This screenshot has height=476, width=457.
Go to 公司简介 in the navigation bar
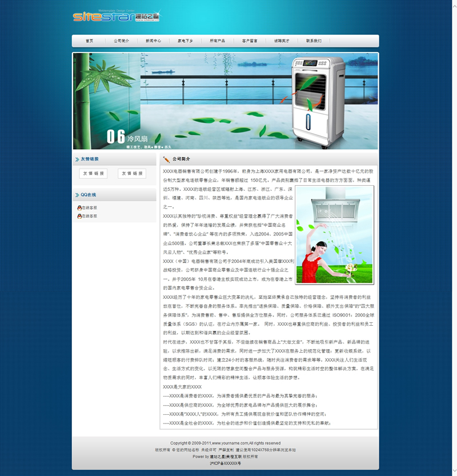pos(121,41)
